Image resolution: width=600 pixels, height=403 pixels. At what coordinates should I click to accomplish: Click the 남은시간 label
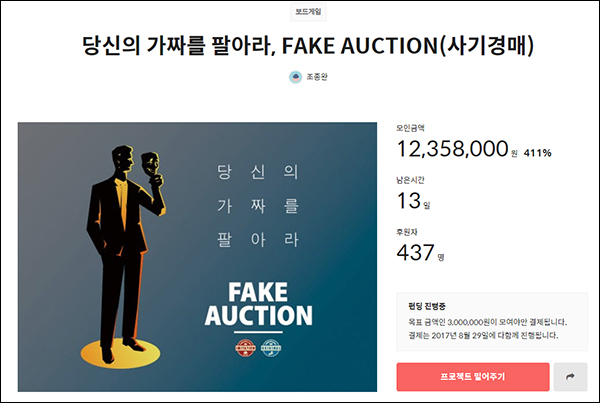pos(411,180)
